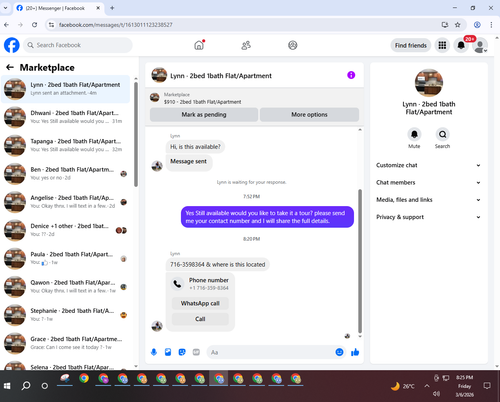
Task: Focus the Search Facebook field
Action: [78, 45]
